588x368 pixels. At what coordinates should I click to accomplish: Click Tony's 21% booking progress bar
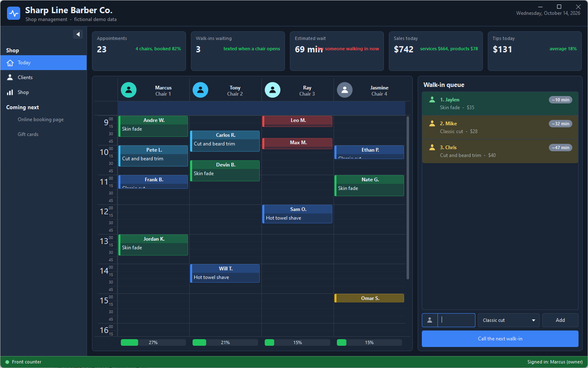[x=225, y=342]
